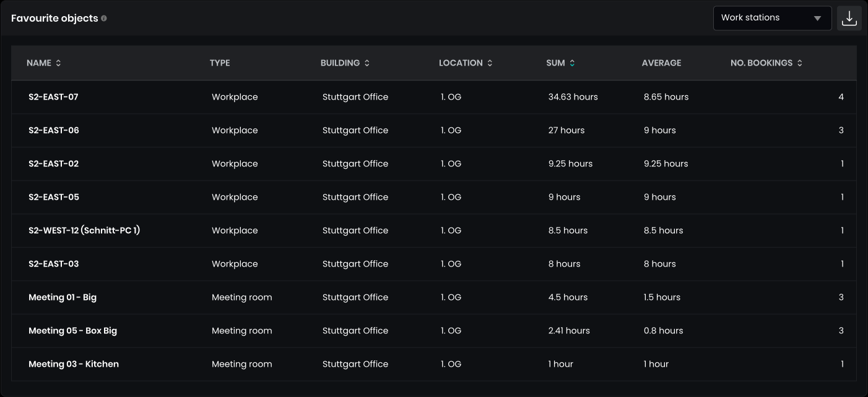Click the Average column header
The image size is (868, 397).
point(661,63)
